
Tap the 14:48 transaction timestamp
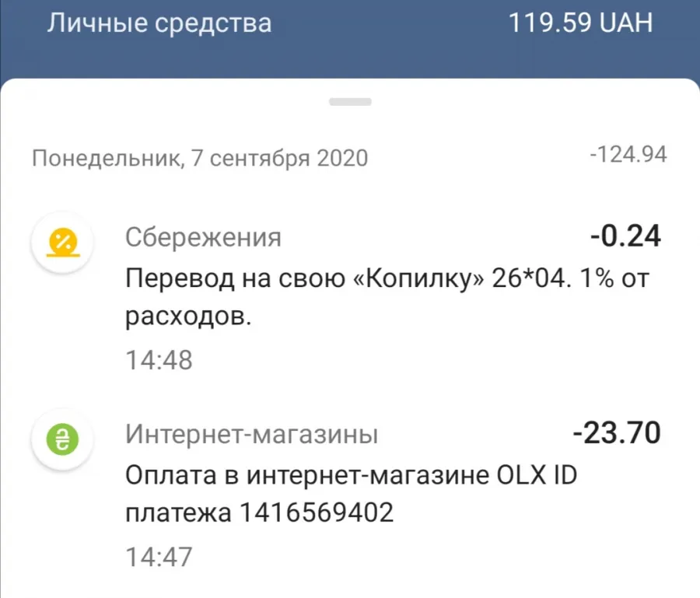pyautogui.click(x=159, y=360)
